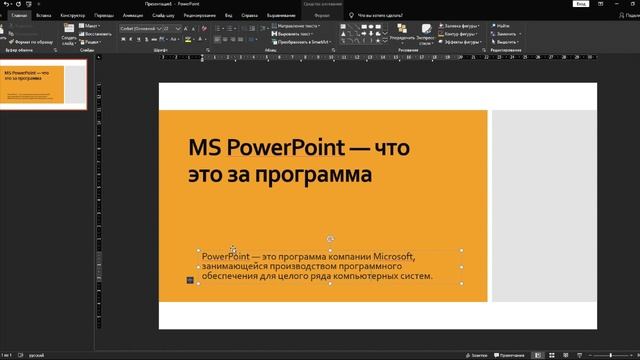Click the Sign in (Вход) button

(x=581, y=4)
